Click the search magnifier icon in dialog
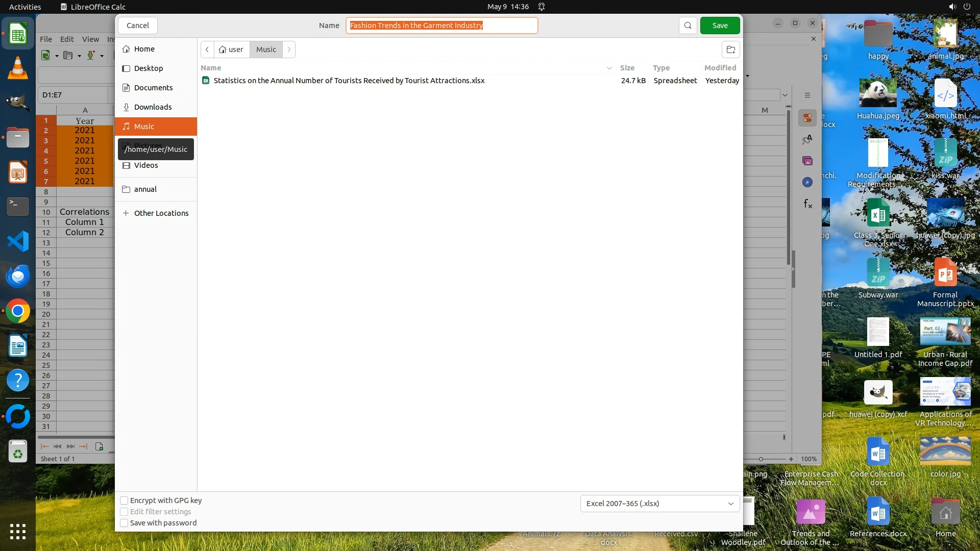Image resolution: width=980 pixels, height=551 pixels. (x=688, y=26)
